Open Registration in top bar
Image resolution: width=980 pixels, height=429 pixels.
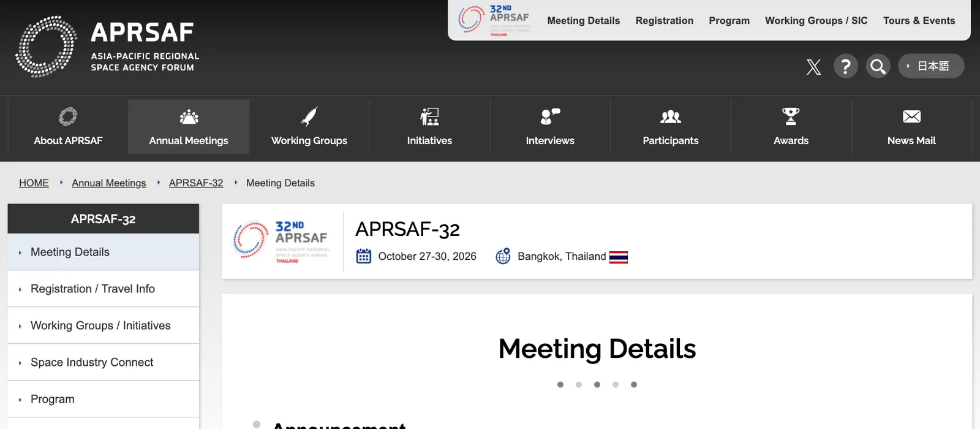coord(665,21)
